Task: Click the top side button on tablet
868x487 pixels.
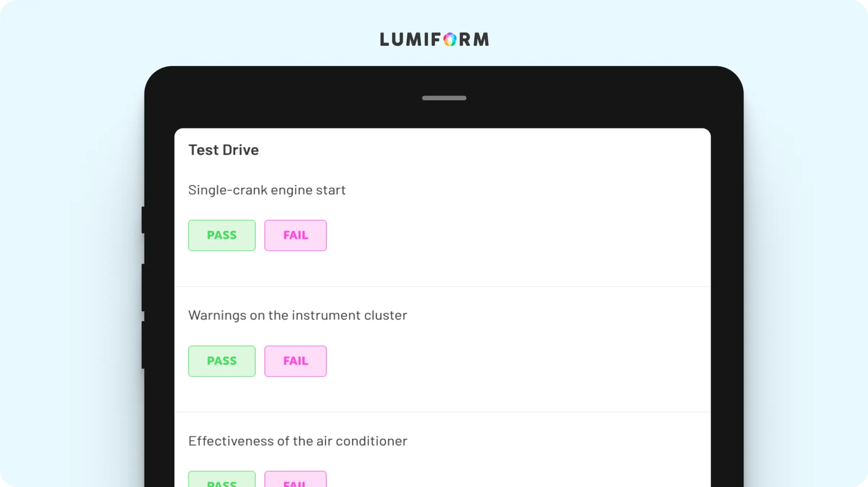Action: coord(143,220)
